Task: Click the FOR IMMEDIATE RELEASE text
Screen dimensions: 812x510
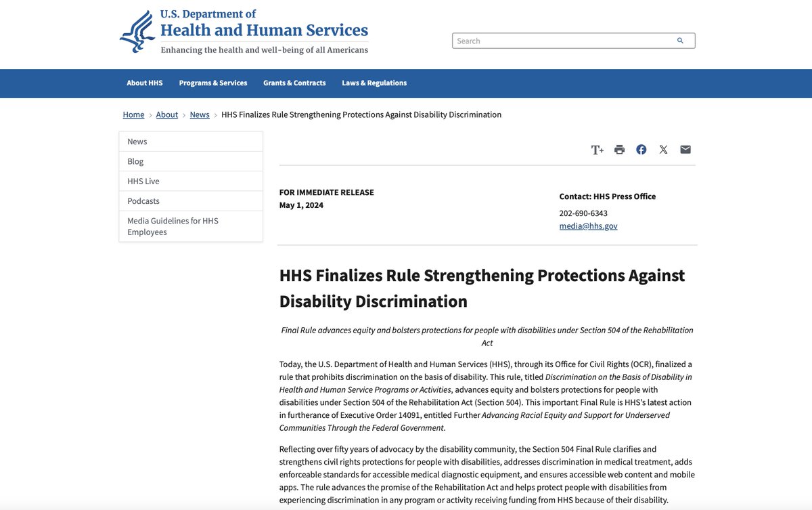Action: click(326, 192)
